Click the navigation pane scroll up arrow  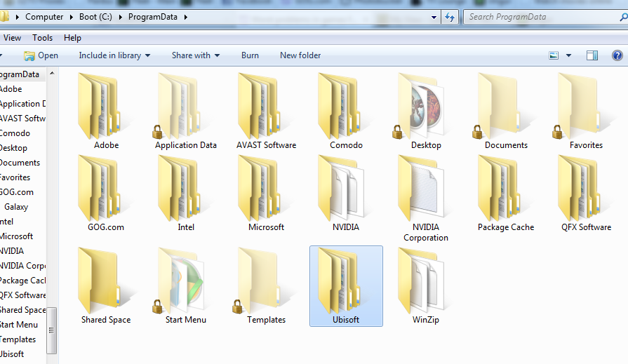tap(52, 73)
